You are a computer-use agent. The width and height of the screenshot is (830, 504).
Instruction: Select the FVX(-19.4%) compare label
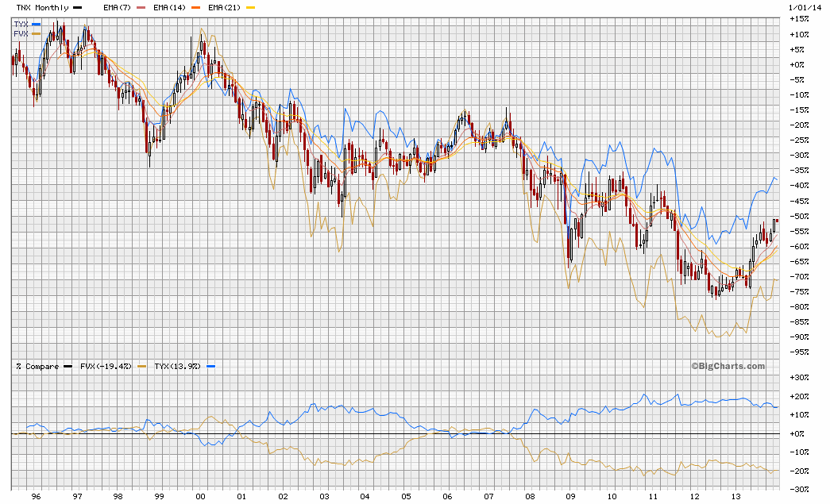coord(106,366)
